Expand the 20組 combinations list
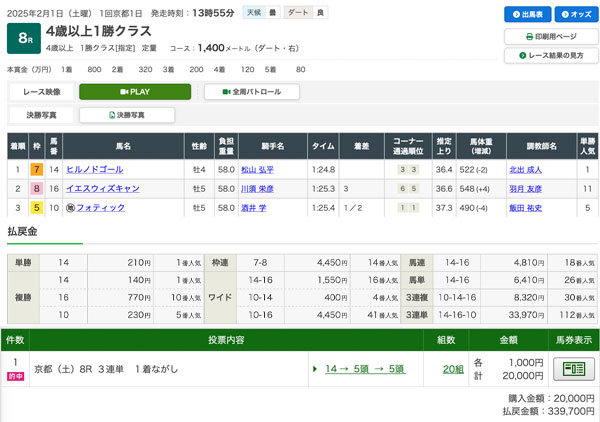Screen dimensions: 600x422 453,369
